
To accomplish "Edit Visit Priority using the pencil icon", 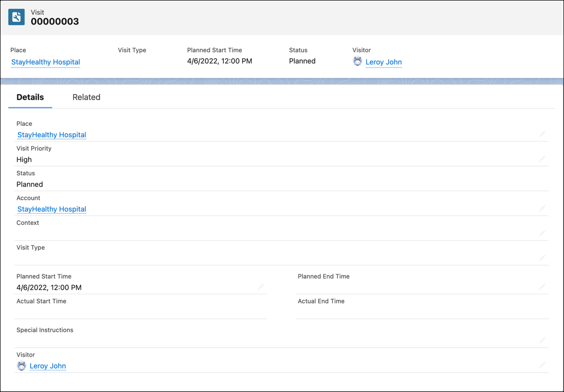I will click(543, 159).
